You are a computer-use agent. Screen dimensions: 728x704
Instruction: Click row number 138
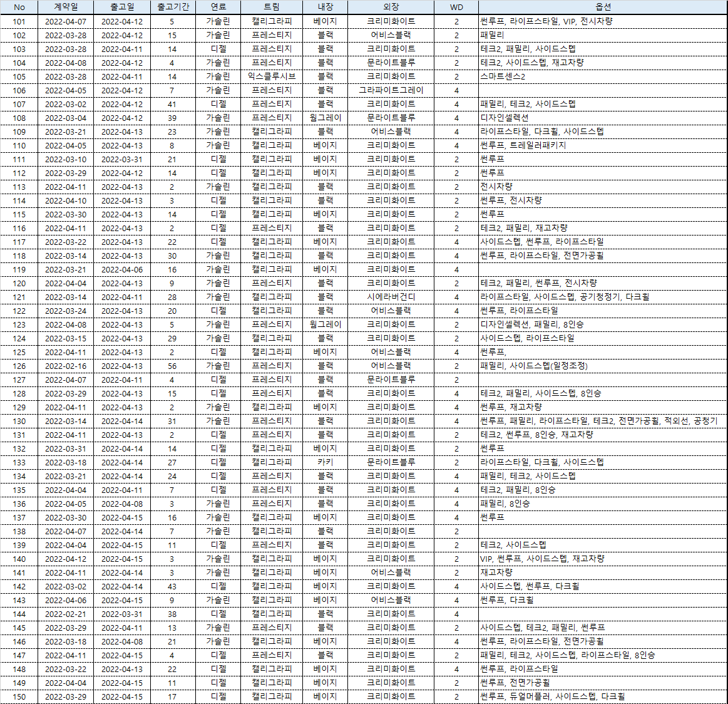[x=19, y=531]
